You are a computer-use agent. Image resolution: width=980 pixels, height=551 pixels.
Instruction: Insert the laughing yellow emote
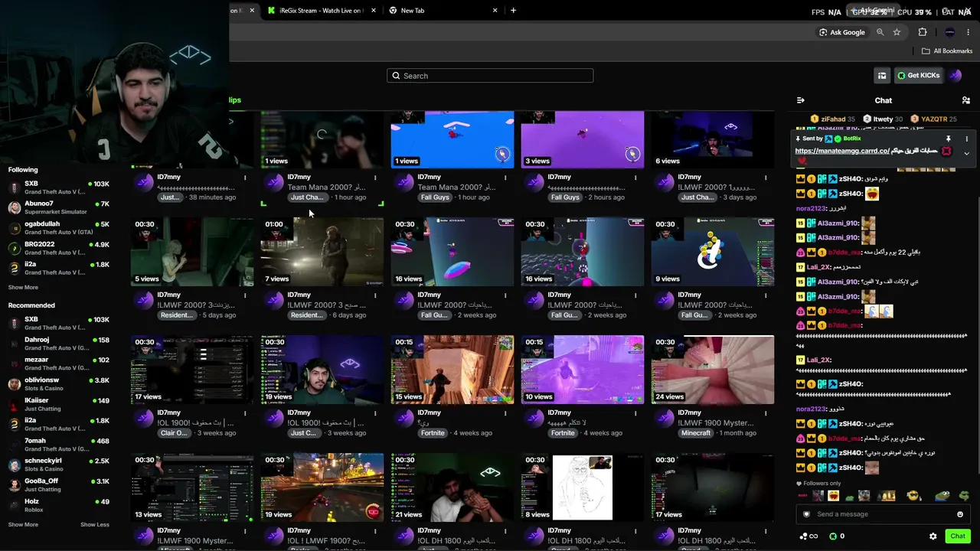click(833, 496)
